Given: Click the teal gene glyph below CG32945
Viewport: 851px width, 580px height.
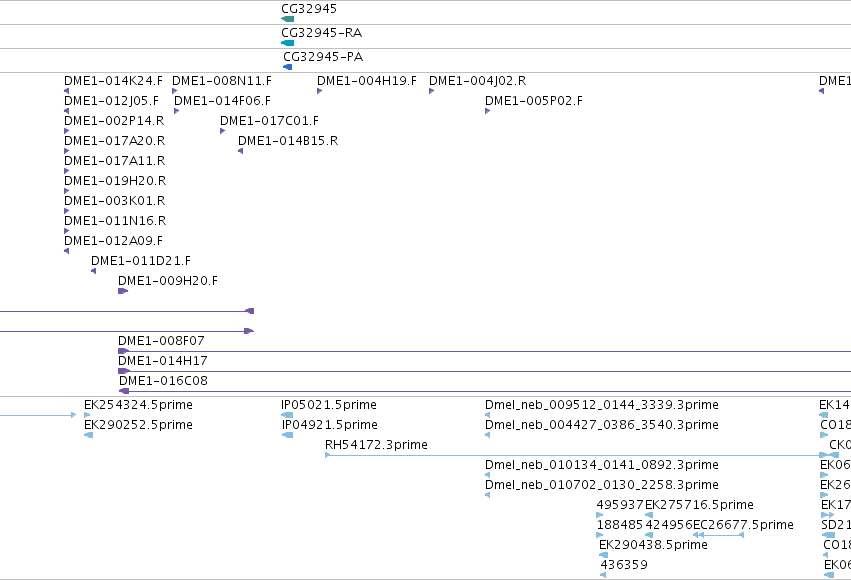Looking at the screenshot, I should coord(288,19).
